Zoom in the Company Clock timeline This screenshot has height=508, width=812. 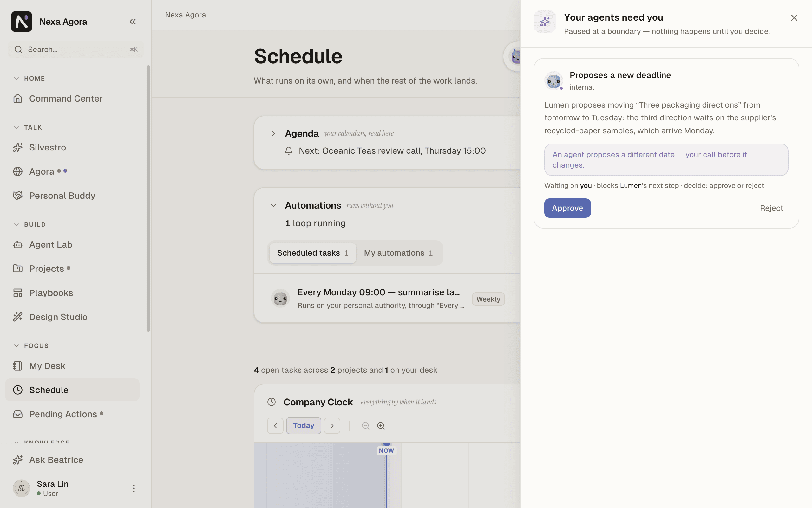pyautogui.click(x=381, y=426)
